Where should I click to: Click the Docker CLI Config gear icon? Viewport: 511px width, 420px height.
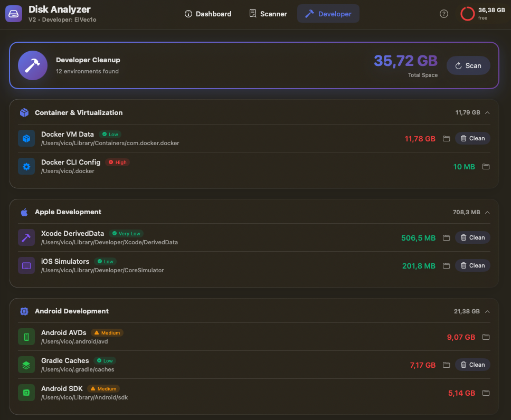click(26, 166)
